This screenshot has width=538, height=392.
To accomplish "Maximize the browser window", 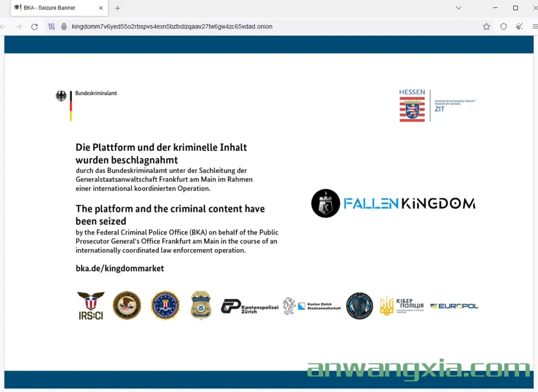I will click(x=515, y=7).
